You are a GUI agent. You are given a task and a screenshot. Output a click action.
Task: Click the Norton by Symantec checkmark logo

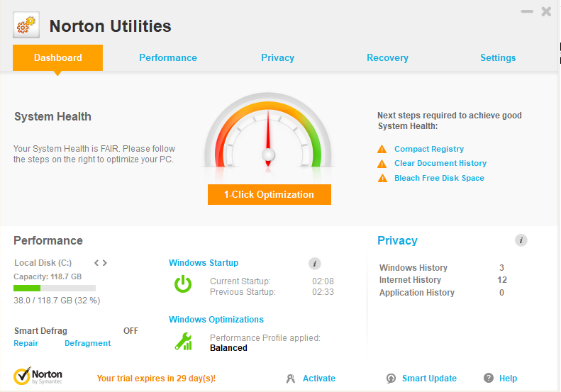[x=38, y=376]
